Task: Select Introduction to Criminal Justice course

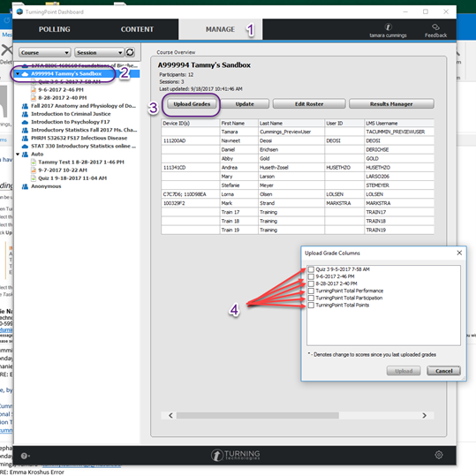Action: click(x=71, y=114)
